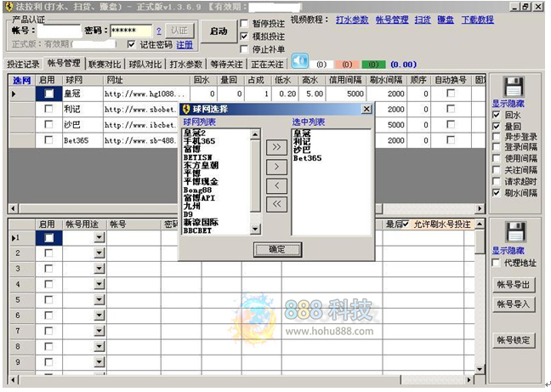Click the white (0) counter box
551x392 pixels.
coord(321,65)
